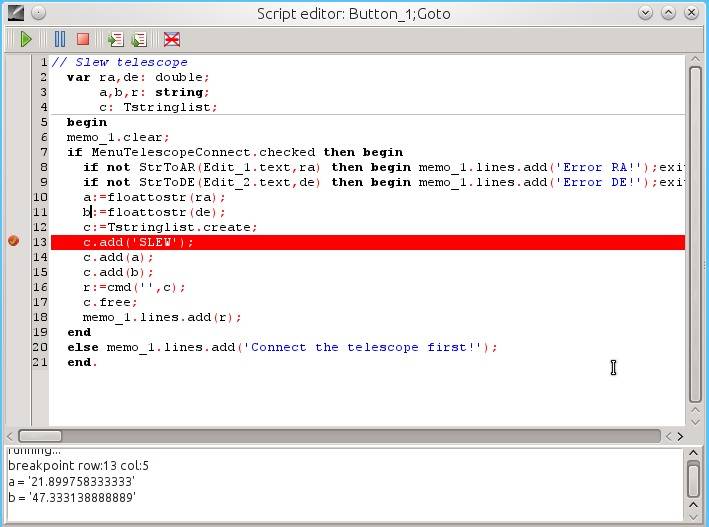This screenshot has height=527, width=709.
Task: Click the output panel scrollbar thumb
Action: 693,479
